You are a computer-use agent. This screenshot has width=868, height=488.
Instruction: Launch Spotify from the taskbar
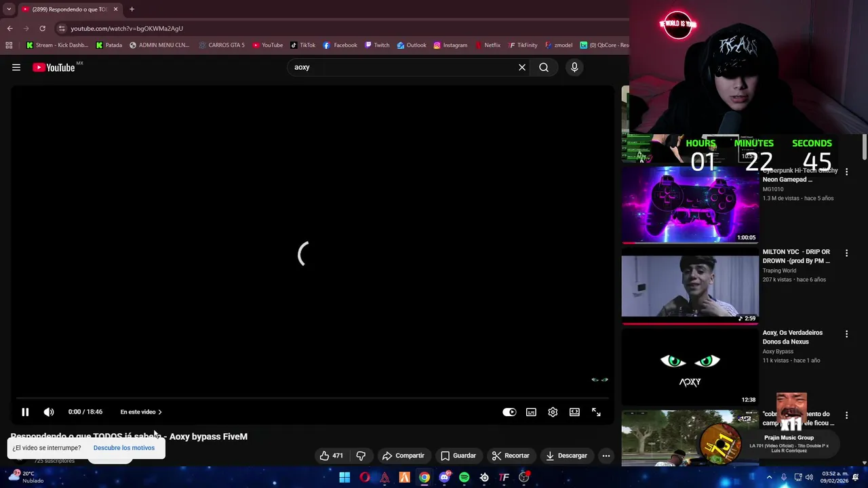click(x=464, y=477)
